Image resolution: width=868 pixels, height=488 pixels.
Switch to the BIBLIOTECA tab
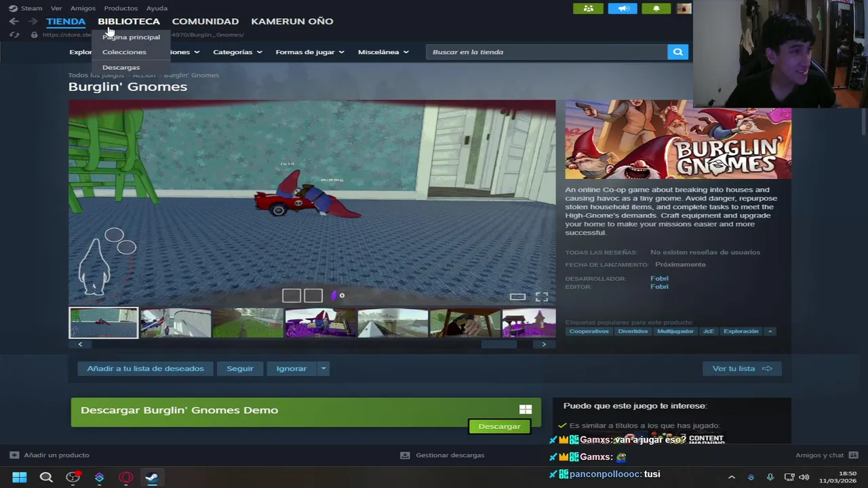pos(129,21)
